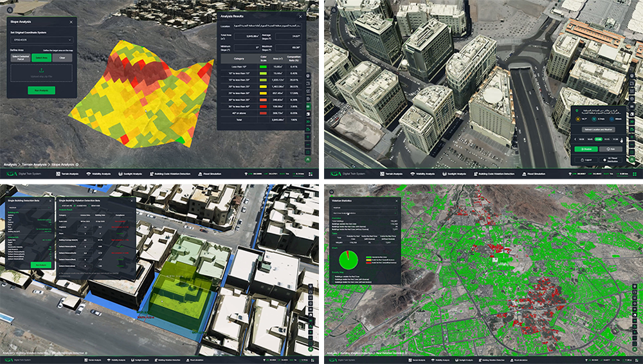
Task: Click the green swatch for Less than 10°
Action: point(264,66)
